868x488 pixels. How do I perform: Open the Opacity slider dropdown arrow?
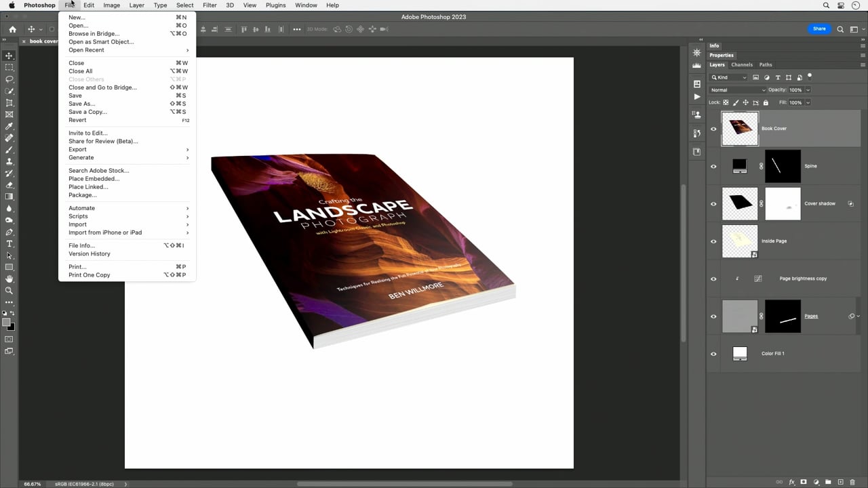click(x=808, y=90)
